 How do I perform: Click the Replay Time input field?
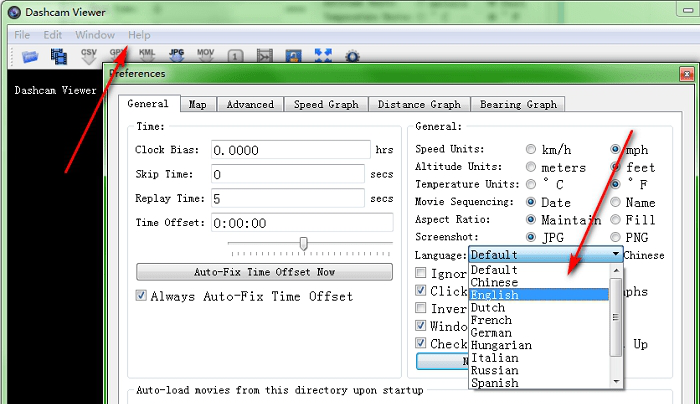pos(288,199)
